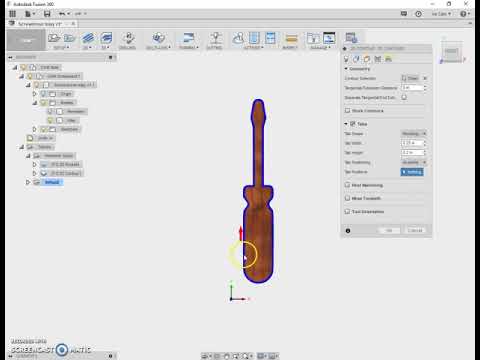Uncheck the Tabs checkbox
The height and width of the screenshot is (360, 480).
coord(353,124)
